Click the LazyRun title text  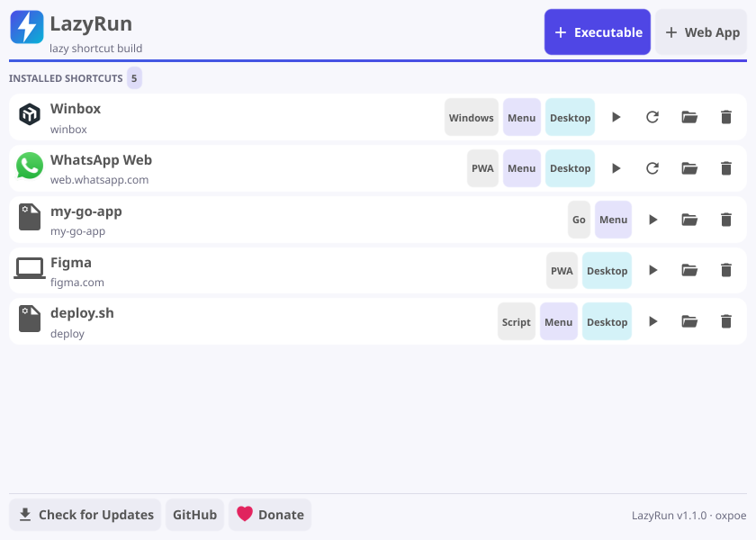pos(91,23)
